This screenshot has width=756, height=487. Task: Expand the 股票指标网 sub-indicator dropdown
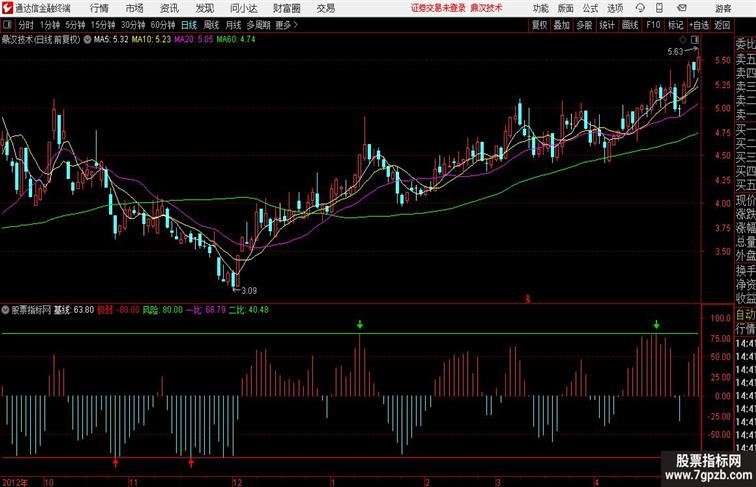[5, 310]
